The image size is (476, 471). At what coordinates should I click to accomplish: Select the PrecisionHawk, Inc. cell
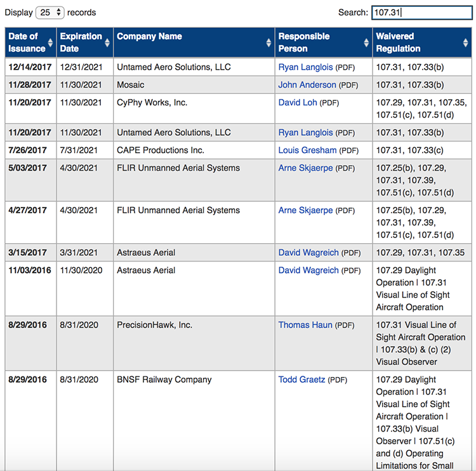click(194, 343)
